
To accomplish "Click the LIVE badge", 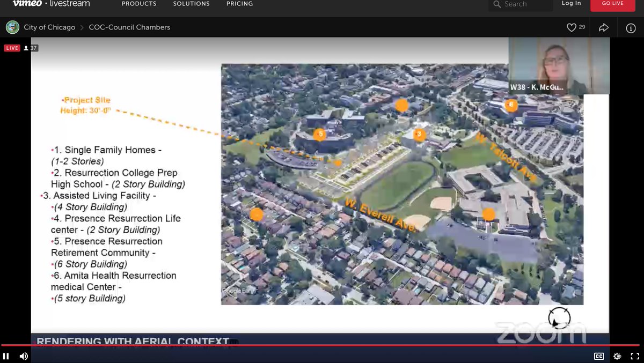I will (12, 48).
